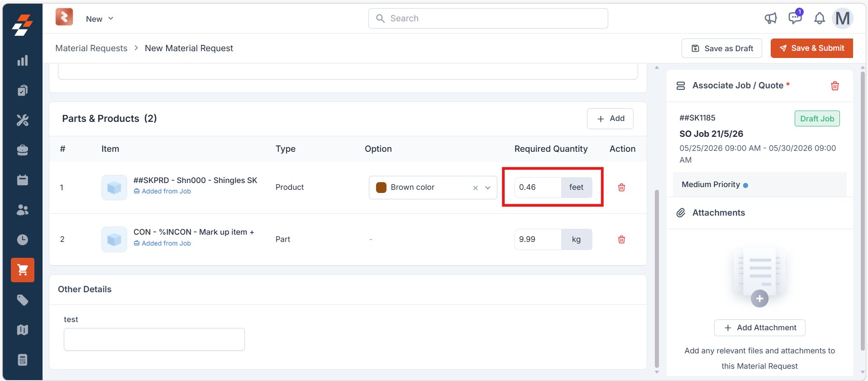Click the red app logo beside New
The image size is (868, 381).
(x=64, y=17)
